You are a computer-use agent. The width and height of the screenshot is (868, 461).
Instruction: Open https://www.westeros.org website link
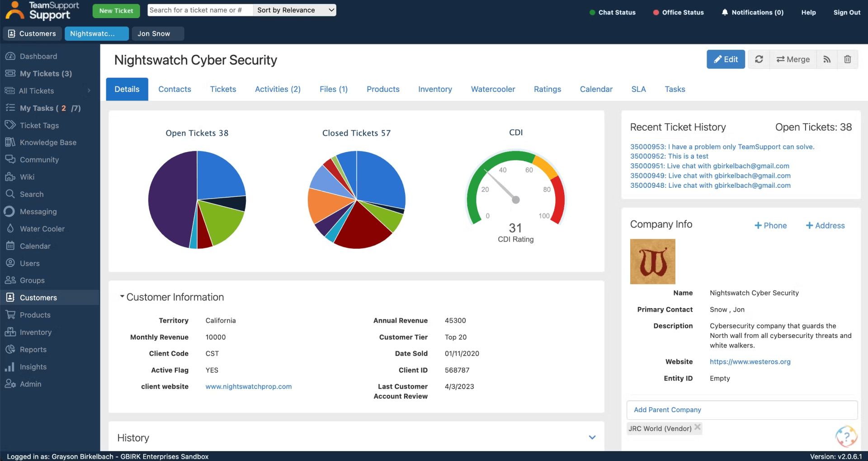750,361
